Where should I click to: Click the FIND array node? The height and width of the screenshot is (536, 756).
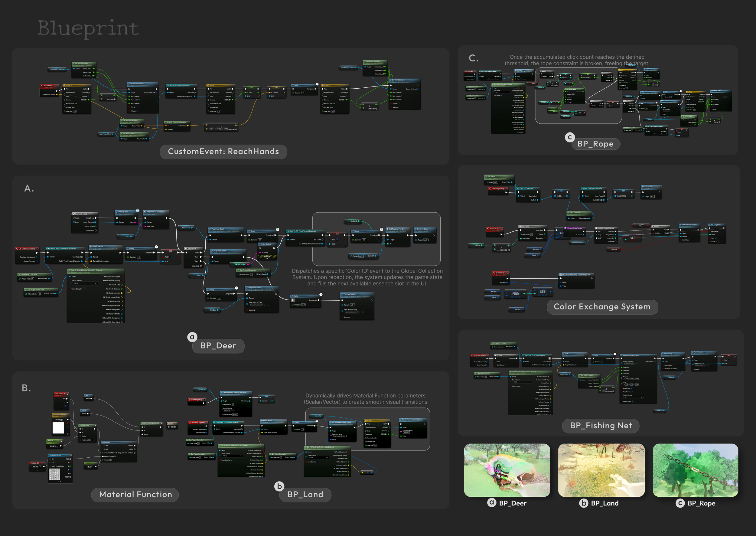515,293
